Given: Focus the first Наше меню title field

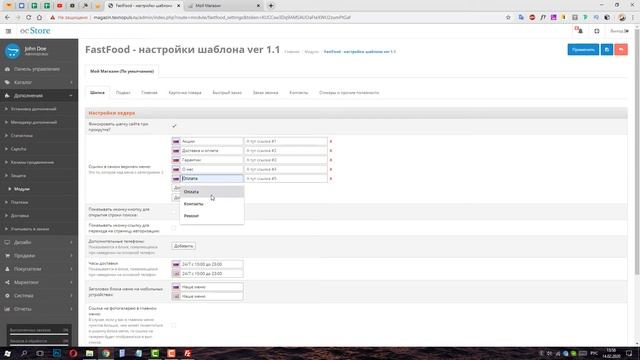Looking at the screenshot, I should click(211, 287).
